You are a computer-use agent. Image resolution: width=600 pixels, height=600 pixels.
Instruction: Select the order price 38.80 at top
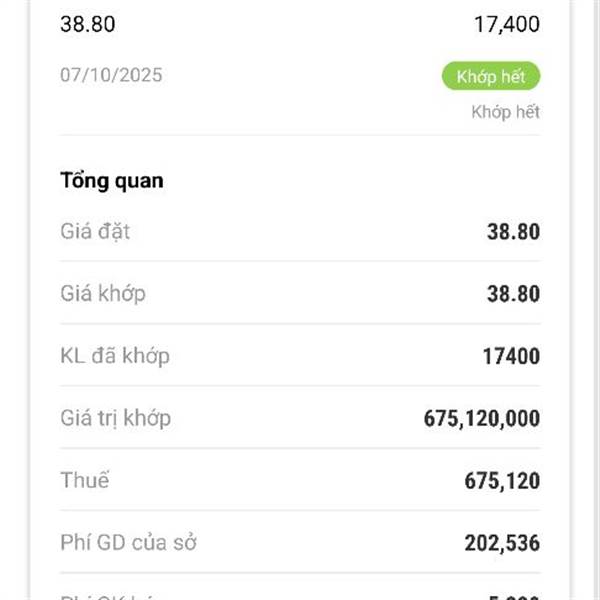pos(88,24)
